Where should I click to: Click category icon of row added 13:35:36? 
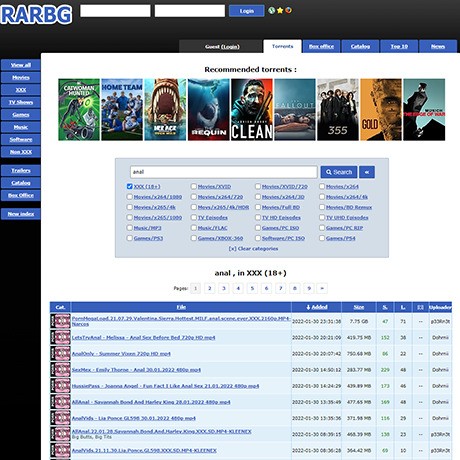pyautogui.click(x=60, y=418)
